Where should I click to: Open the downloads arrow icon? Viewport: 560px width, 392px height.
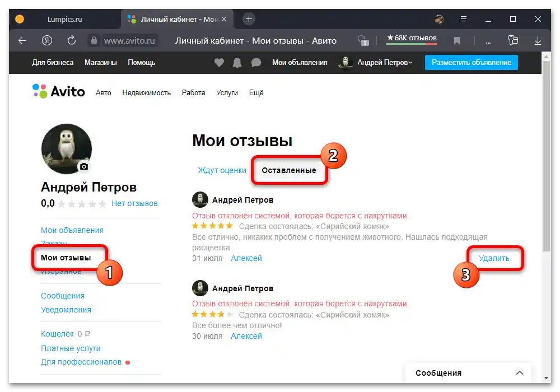pos(538,41)
